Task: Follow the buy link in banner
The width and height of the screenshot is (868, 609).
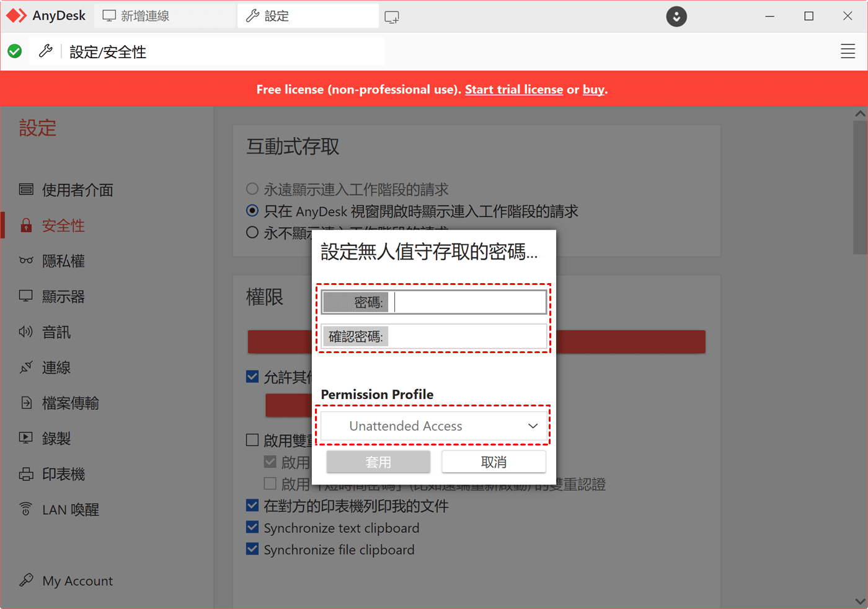Action: [x=593, y=89]
